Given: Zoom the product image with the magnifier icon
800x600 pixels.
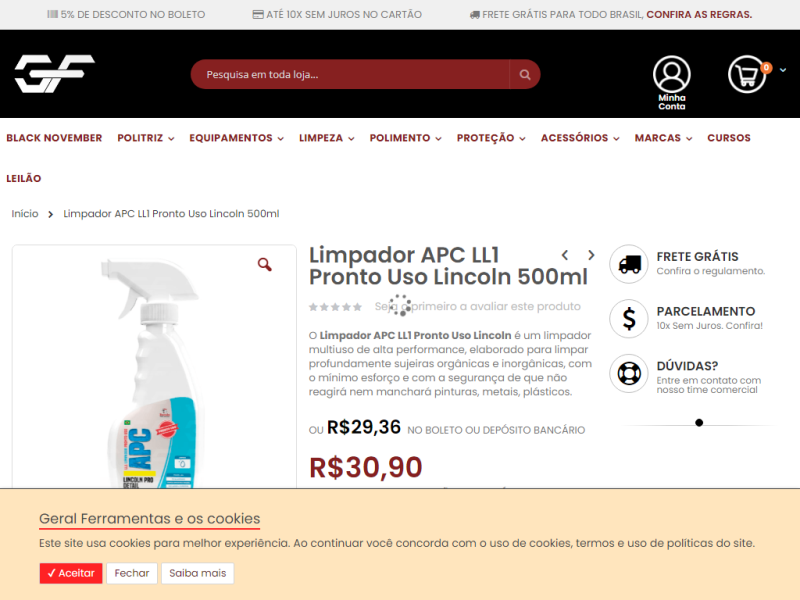Looking at the screenshot, I should pyautogui.click(x=264, y=264).
